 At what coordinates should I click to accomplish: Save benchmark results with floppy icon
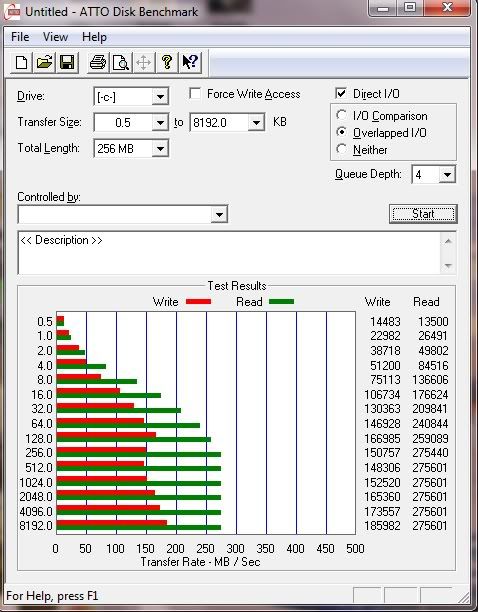click(x=67, y=62)
